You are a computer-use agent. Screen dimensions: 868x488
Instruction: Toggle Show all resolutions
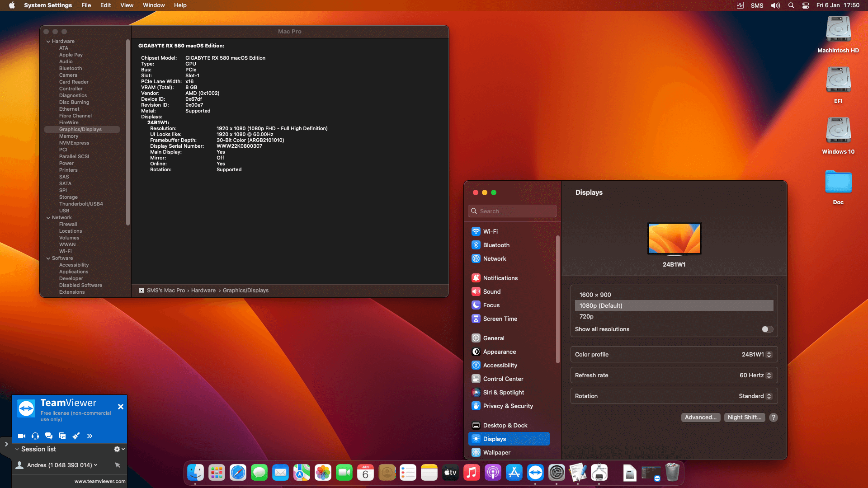tap(766, 329)
